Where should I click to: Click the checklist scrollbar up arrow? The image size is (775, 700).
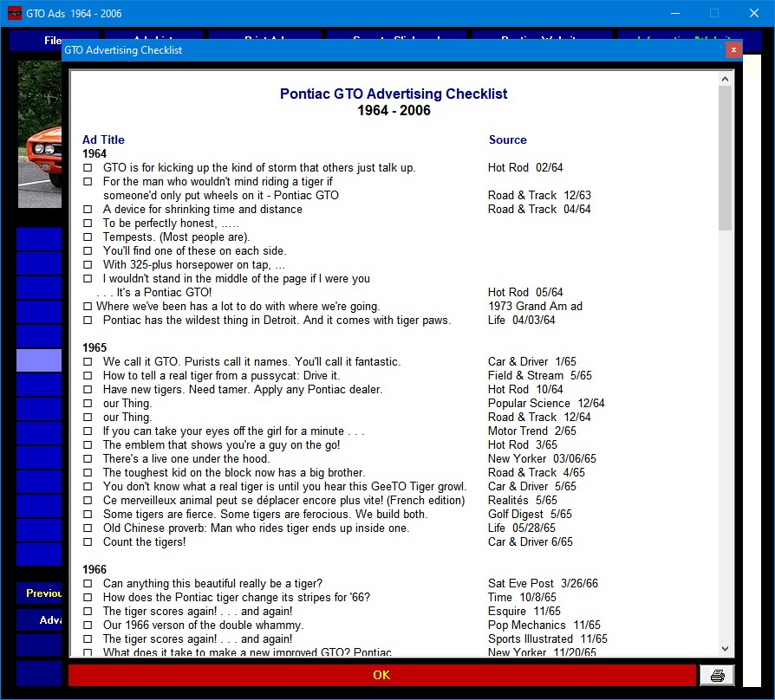pyautogui.click(x=725, y=79)
